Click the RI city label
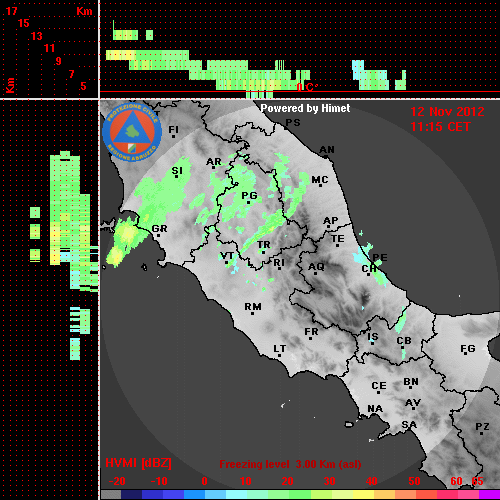The image size is (500, 500). 279,263
